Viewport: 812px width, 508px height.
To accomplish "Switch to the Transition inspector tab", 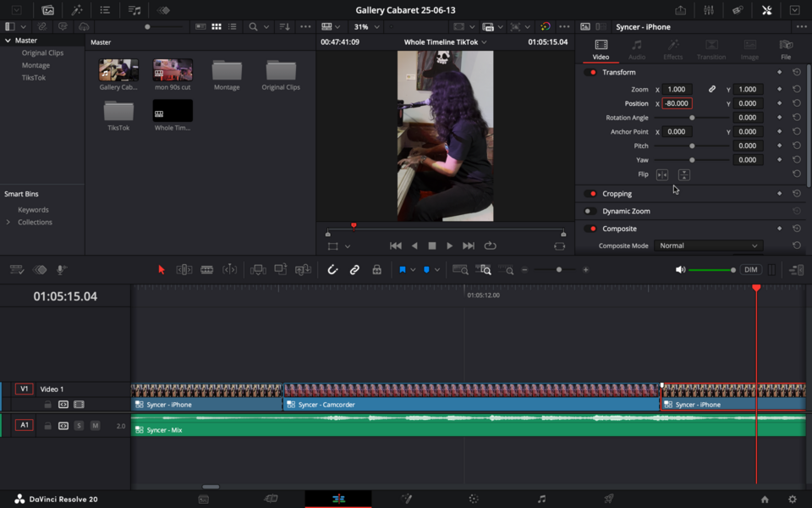I will pyautogui.click(x=711, y=50).
